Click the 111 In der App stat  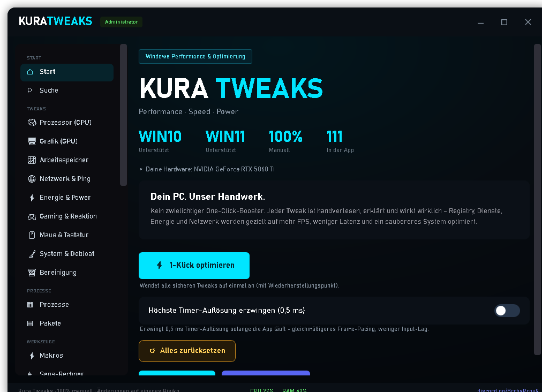(x=340, y=141)
